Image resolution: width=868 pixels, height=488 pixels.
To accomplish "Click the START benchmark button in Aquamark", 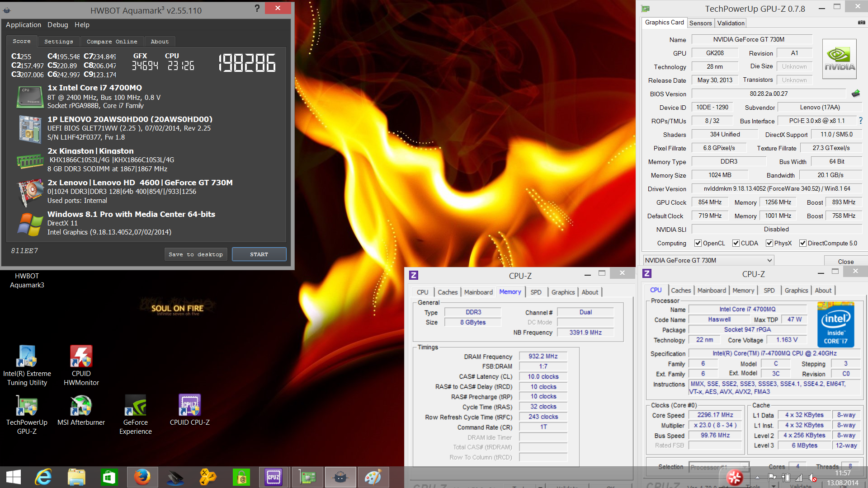I will click(x=259, y=254).
